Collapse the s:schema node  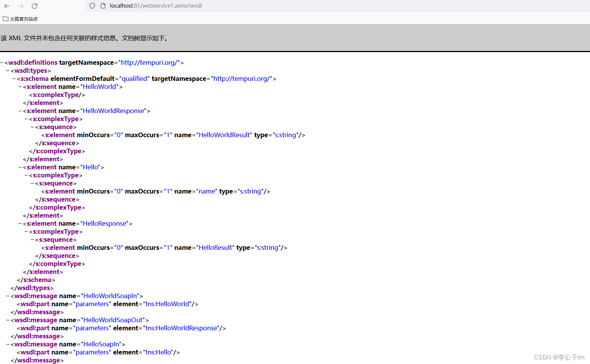14,79
